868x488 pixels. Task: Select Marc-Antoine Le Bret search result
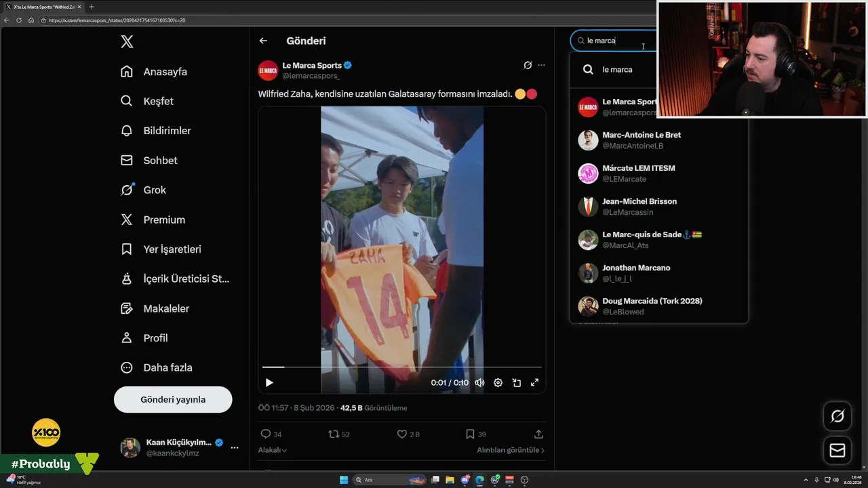[658, 140]
